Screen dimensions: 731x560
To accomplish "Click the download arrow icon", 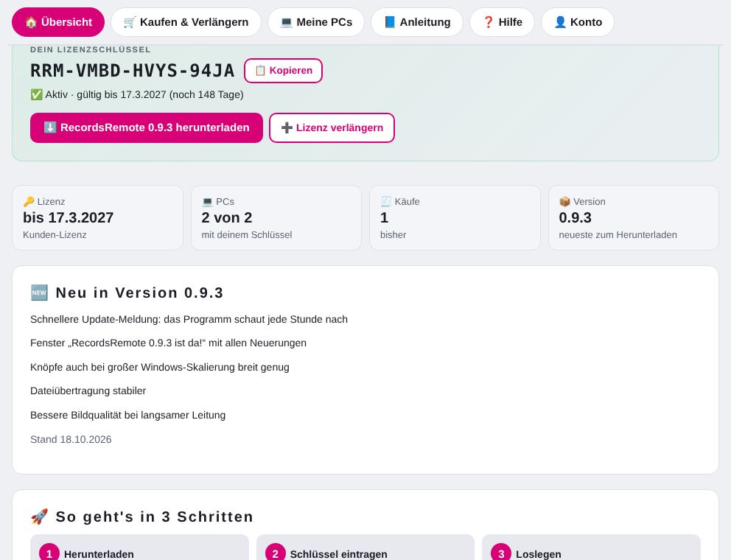I will 50,127.
